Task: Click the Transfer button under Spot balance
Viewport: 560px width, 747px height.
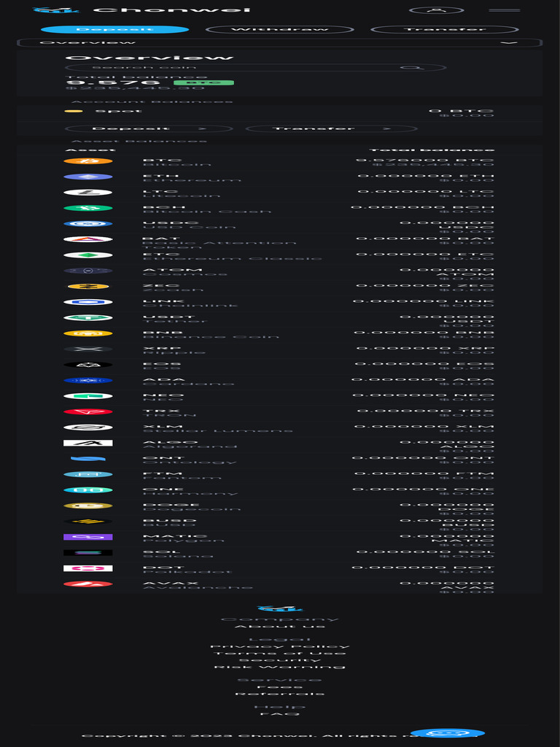Action: click(x=332, y=128)
